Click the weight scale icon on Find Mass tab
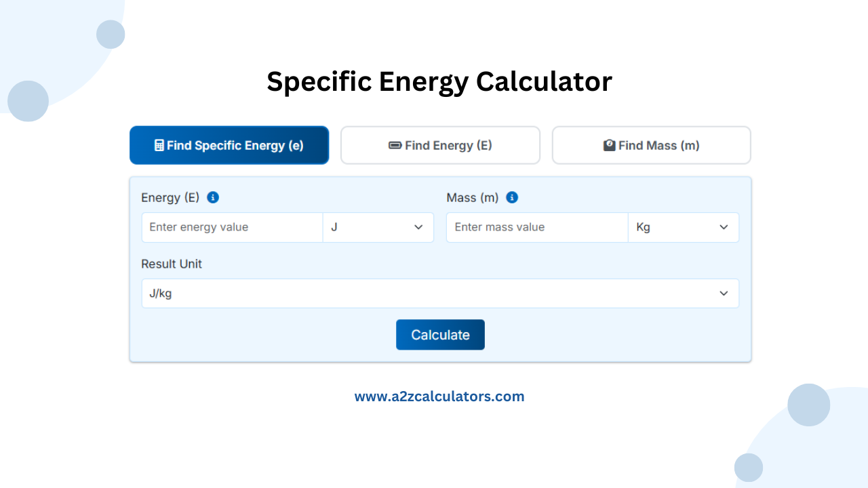 (x=609, y=145)
